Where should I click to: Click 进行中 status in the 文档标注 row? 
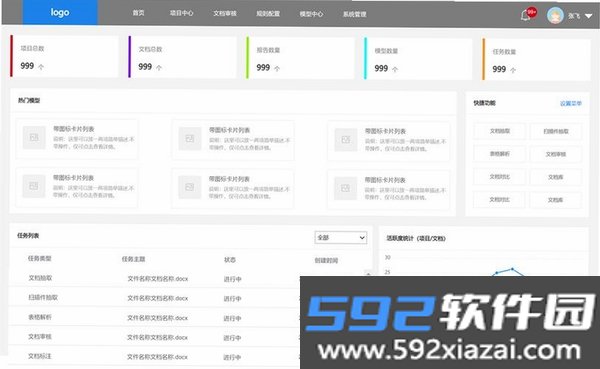232,358
